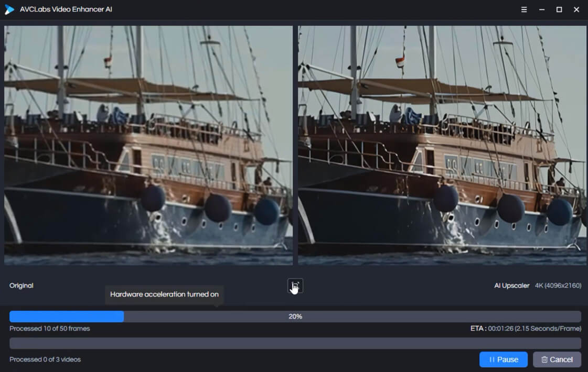Click the overall video progress bar
Screen dimensions: 588x372
[294, 343]
